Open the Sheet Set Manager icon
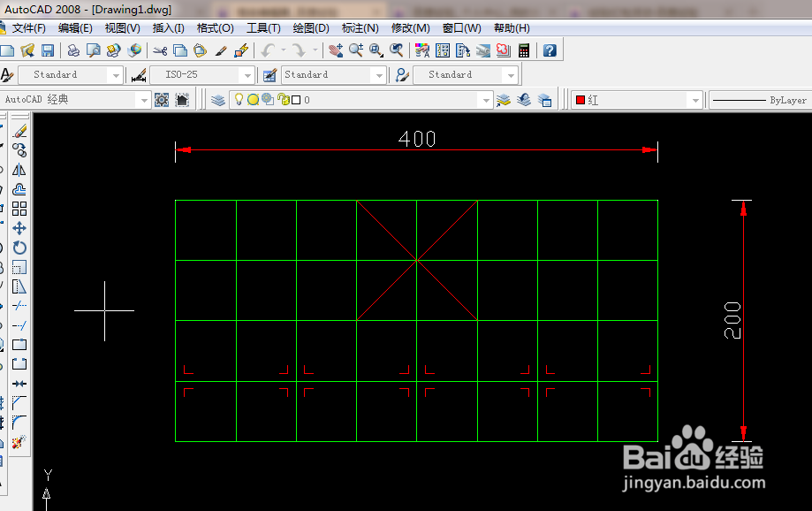This screenshot has width=812, height=511. (x=483, y=50)
